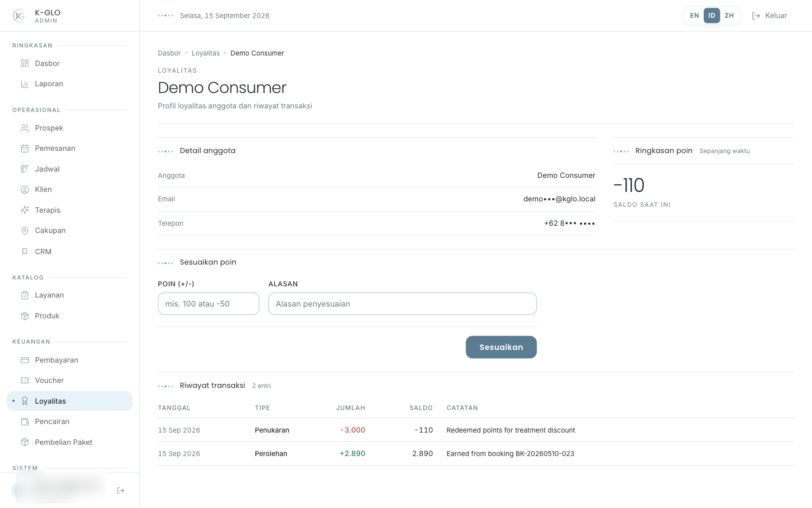The image size is (812, 508).
Task: Click the Sesuaikan button
Action: pos(501,347)
